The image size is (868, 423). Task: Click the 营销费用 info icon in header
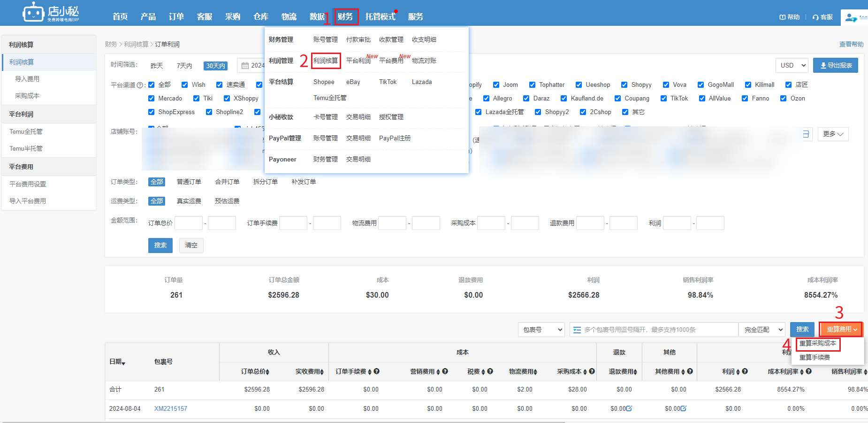tap(445, 371)
